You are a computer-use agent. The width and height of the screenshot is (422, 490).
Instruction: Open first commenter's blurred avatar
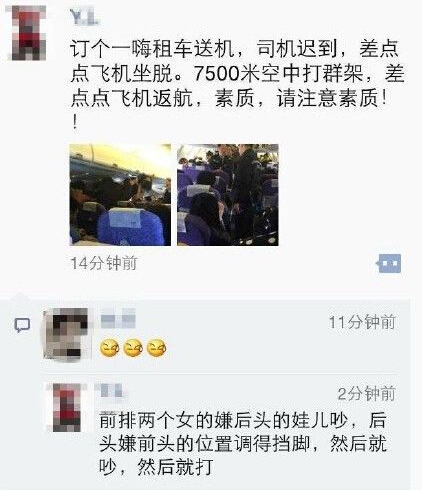[x=66, y=334]
